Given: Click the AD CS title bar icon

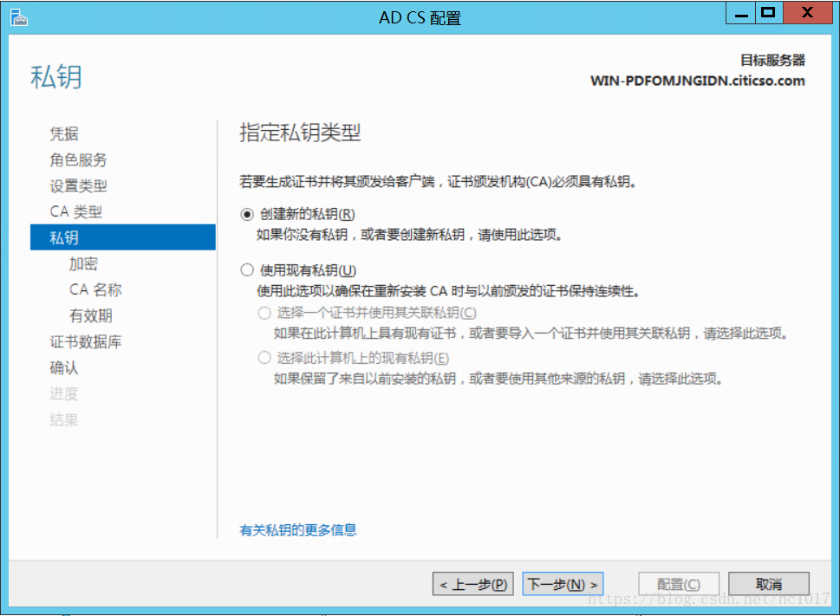Looking at the screenshot, I should click(x=19, y=17).
